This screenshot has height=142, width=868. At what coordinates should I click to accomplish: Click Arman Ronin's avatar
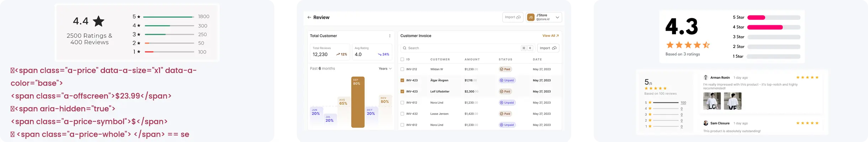pos(706,77)
